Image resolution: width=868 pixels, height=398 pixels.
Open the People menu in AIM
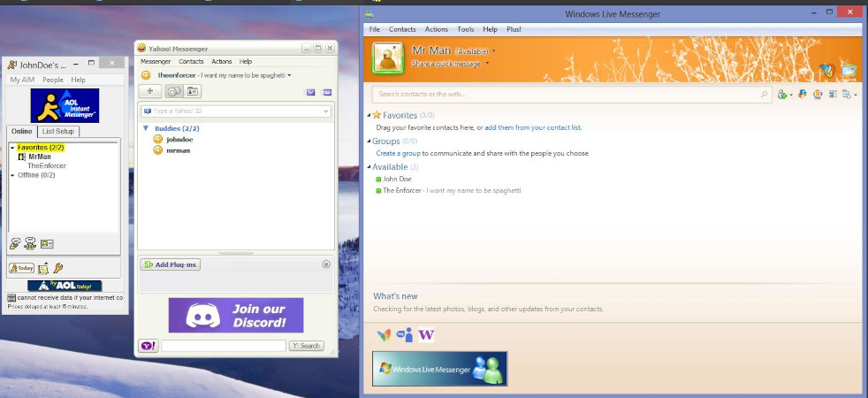53,80
